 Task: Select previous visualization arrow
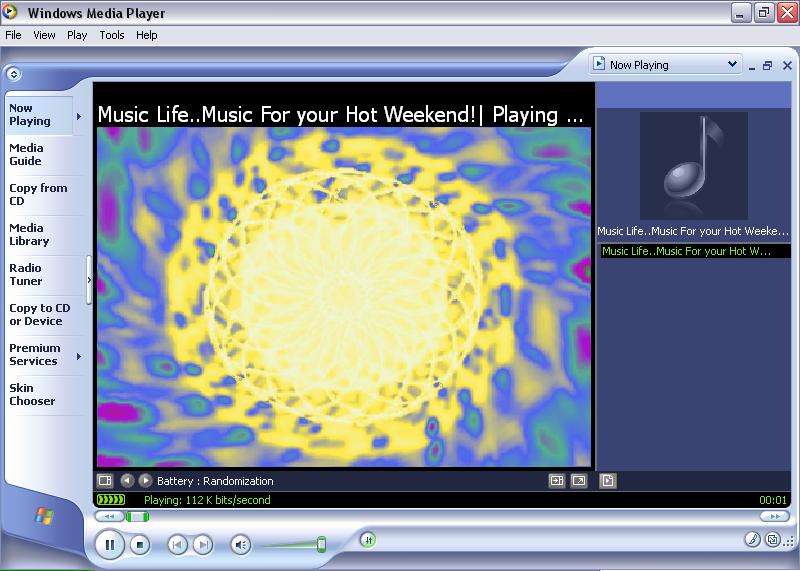(x=127, y=481)
